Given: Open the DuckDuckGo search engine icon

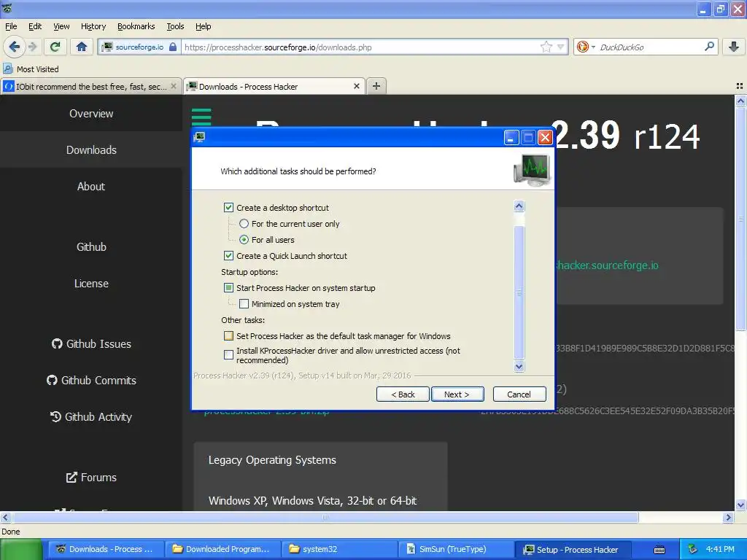Looking at the screenshot, I should coord(582,47).
